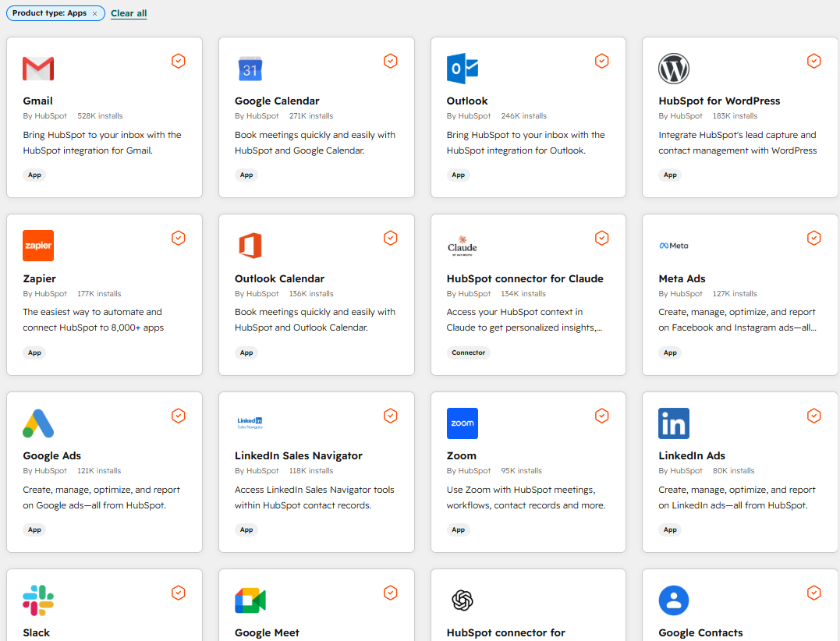The height and width of the screenshot is (641, 840).
Task: Open LinkedIn Sales Navigator title
Action: click(x=299, y=455)
